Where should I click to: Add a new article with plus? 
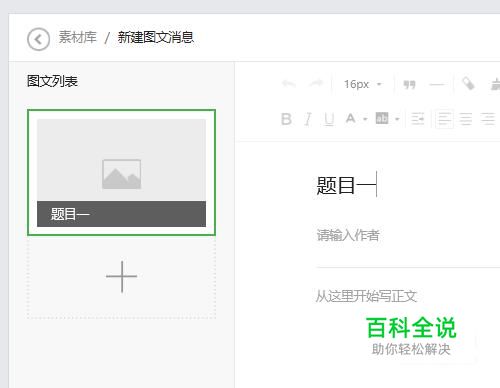[121, 277]
